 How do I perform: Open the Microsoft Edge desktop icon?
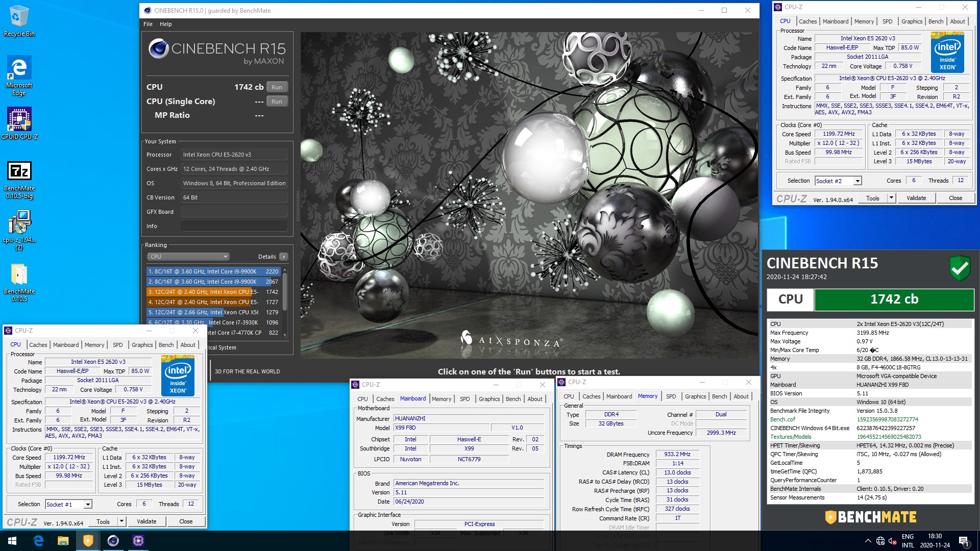click(x=19, y=76)
